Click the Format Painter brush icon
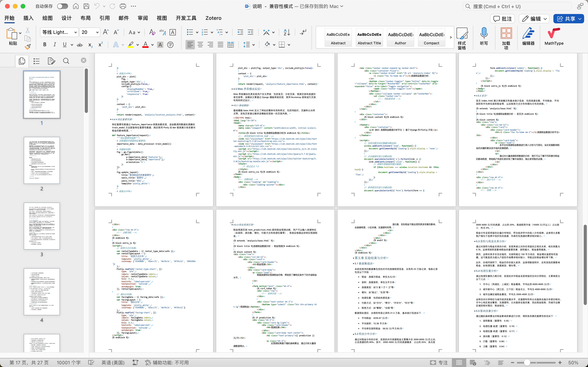 point(28,47)
